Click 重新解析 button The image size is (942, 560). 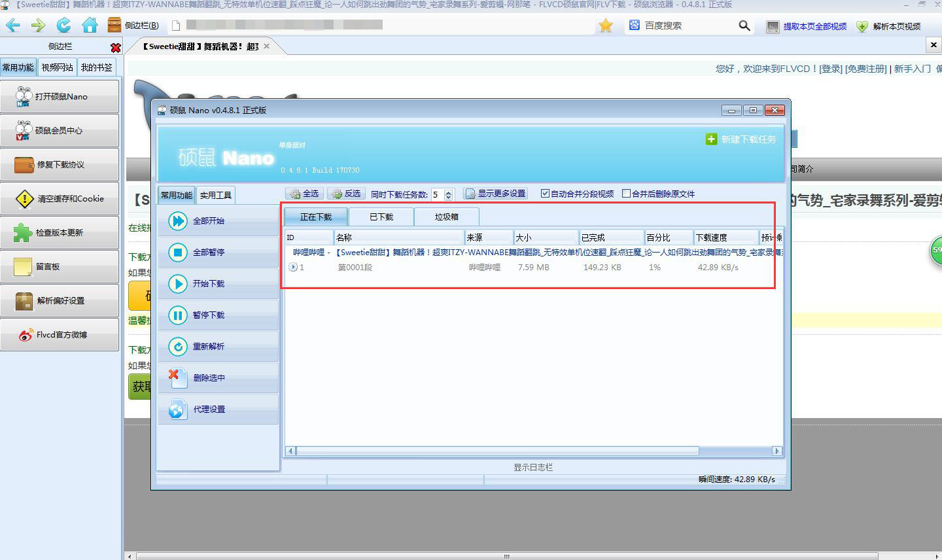[218, 346]
